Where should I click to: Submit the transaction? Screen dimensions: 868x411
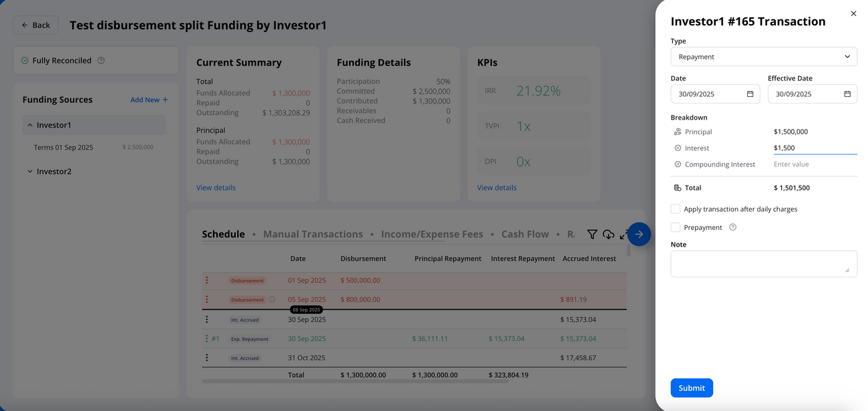click(x=692, y=388)
